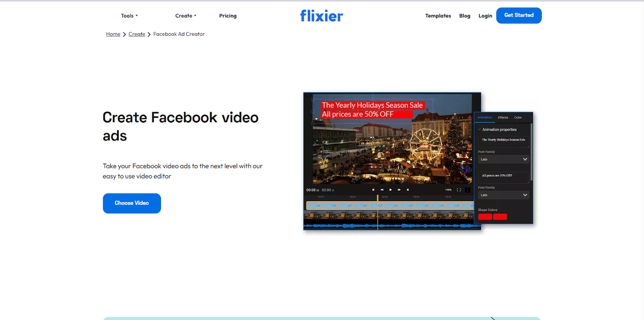Pick the second red Shape Colors swatch
Screen dimensions: 644x320
coord(500,216)
